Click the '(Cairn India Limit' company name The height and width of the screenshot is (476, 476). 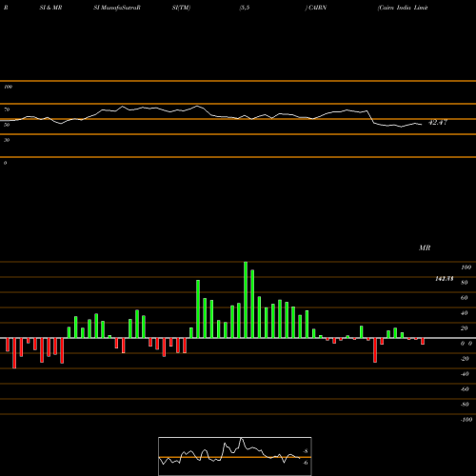pos(403,8)
